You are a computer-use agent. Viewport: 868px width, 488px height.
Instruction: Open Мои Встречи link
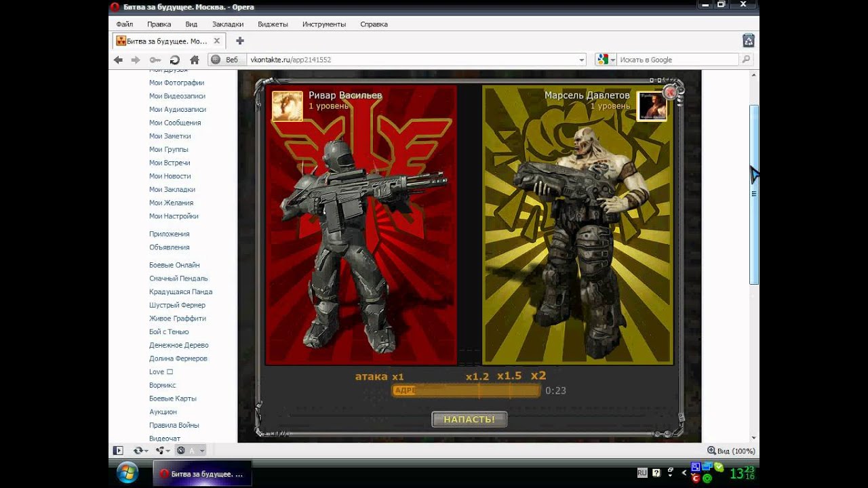pos(170,163)
